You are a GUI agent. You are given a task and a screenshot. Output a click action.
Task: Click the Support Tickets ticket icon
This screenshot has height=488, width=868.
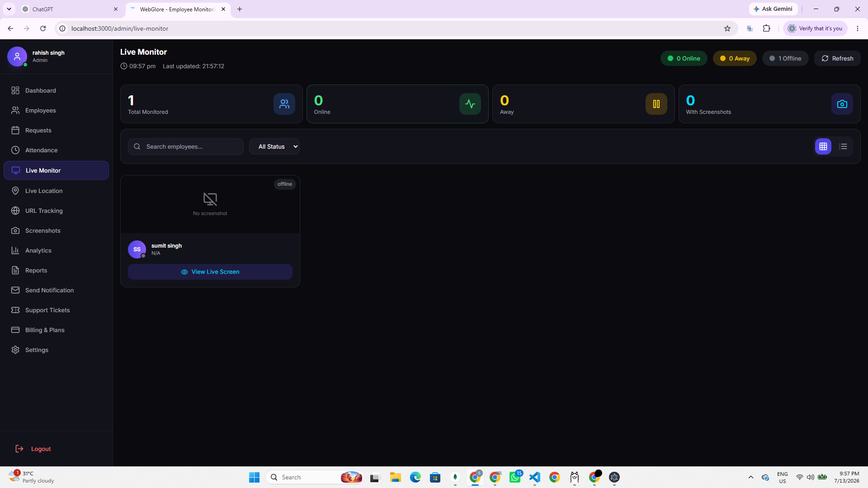click(x=15, y=310)
